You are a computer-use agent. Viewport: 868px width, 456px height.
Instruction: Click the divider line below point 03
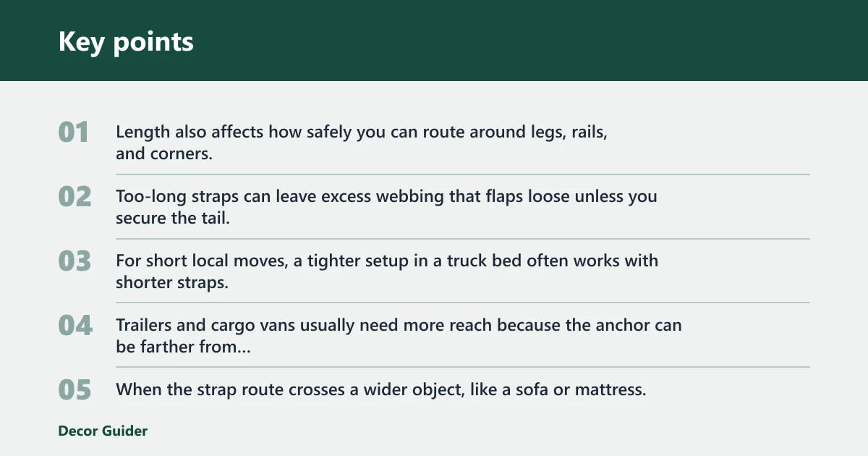[463, 303]
